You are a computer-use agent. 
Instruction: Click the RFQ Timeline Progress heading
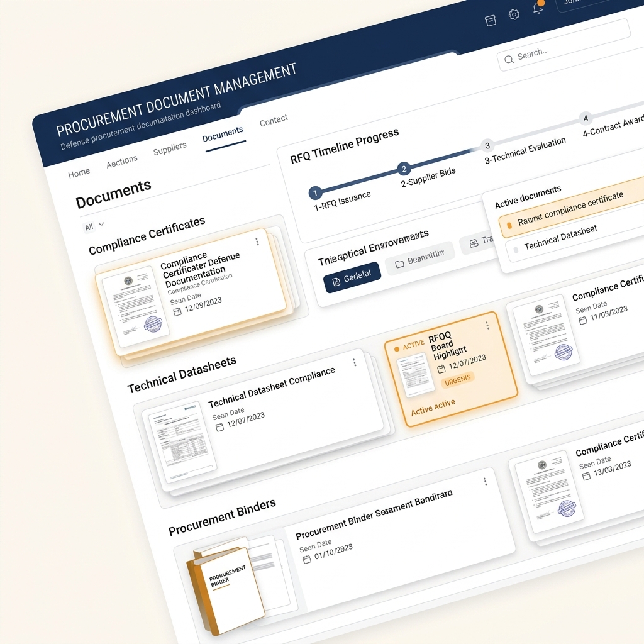[x=344, y=145]
